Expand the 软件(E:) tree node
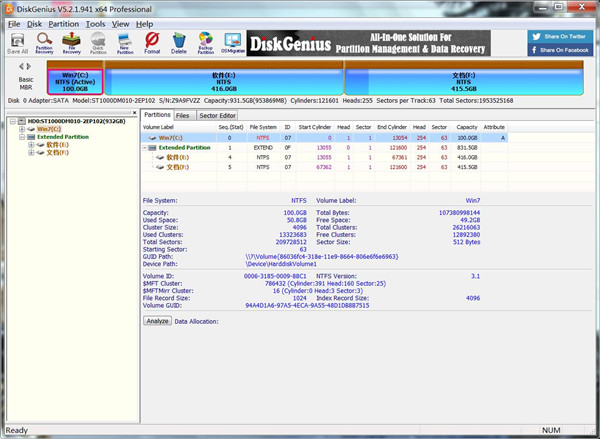Image resolution: width=600 pixels, height=439 pixels. pyautogui.click(x=31, y=145)
